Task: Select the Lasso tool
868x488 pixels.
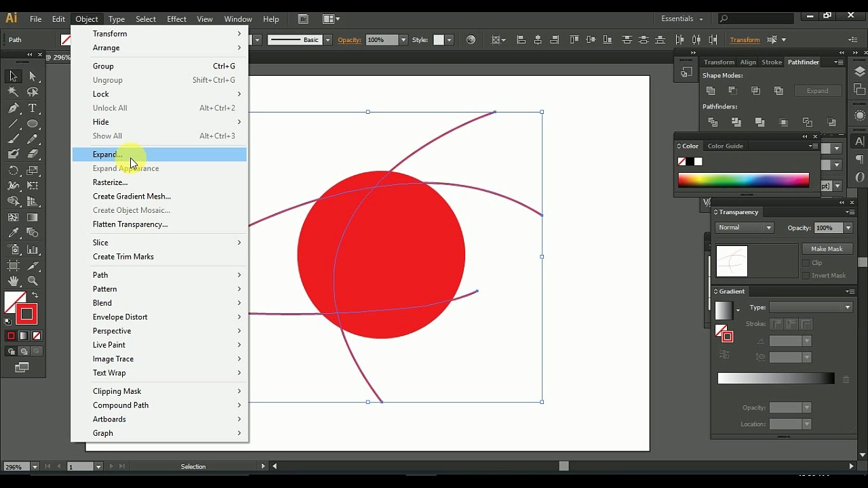Action: tap(33, 92)
